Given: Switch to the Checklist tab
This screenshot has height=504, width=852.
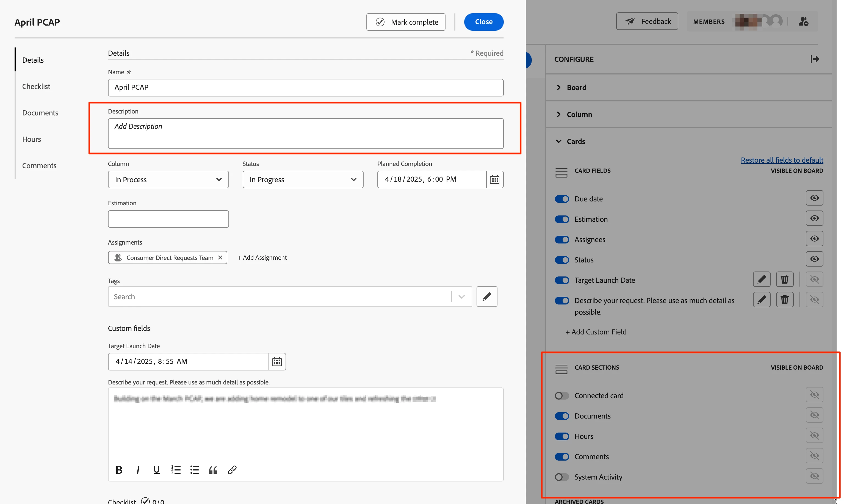Looking at the screenshot, I should pos(36,86).
